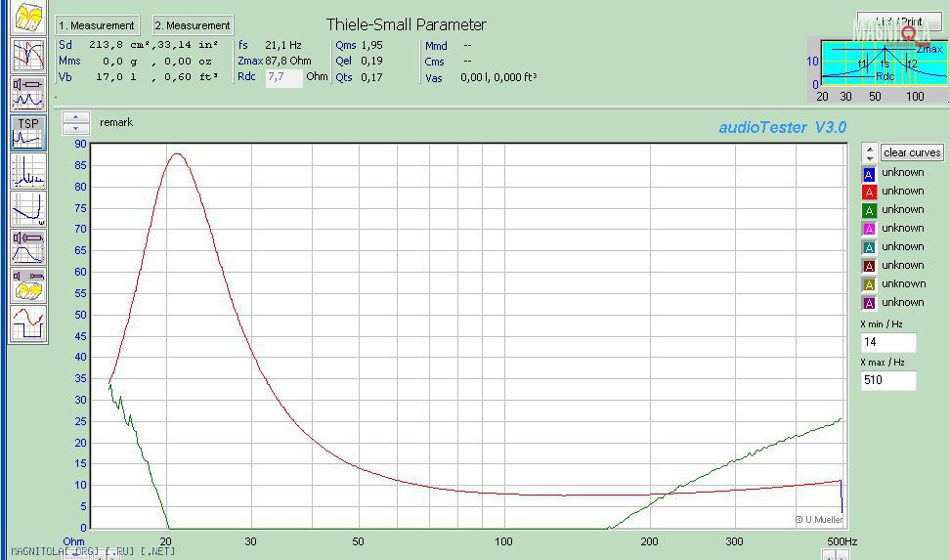Toggle the green curve A swatch
This screenshot has width=950, height=560.
(868, 211)
